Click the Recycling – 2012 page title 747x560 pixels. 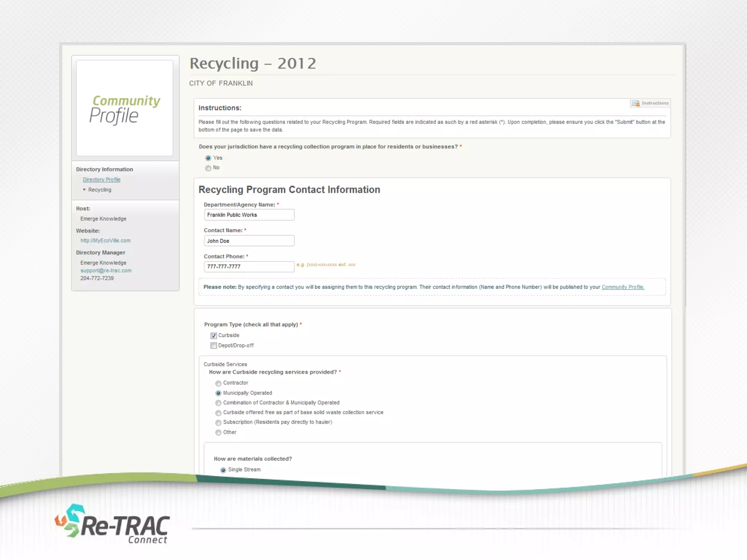(x=253, y=63)
